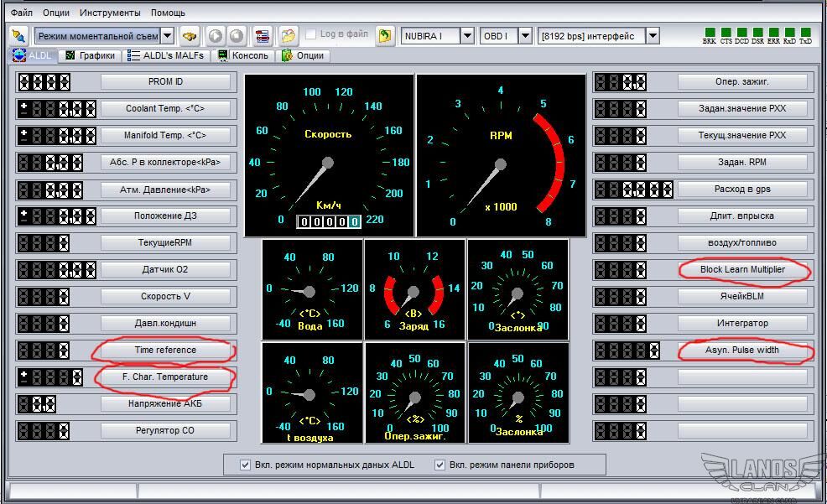Toggle the 'Log в файл' checkbox
Image resolution: width=827 pixels, height=504 pixels.
click(311, 34)
